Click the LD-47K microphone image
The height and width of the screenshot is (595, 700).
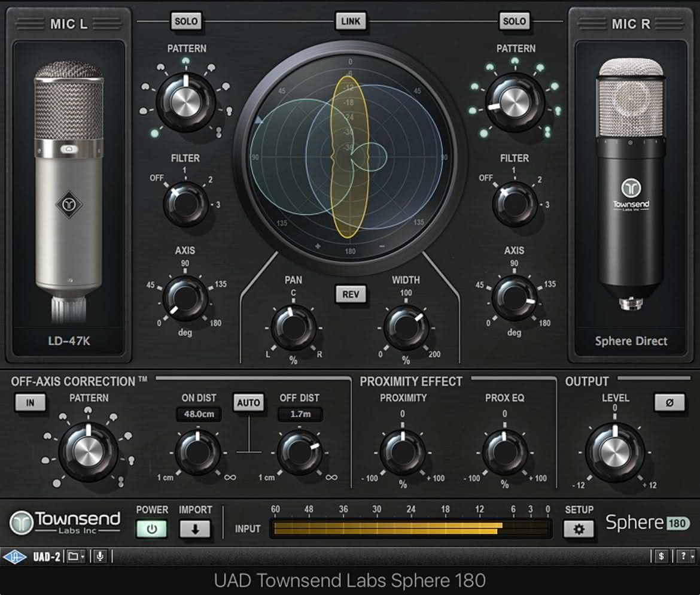69,192
